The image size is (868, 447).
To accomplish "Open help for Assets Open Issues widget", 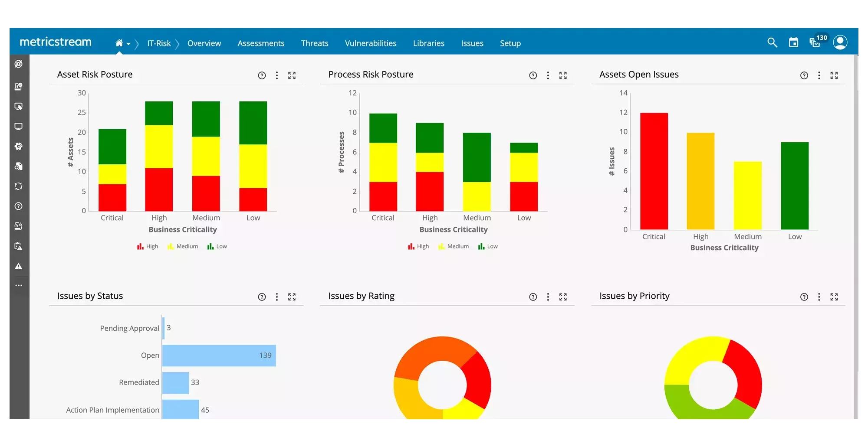I will 804,75.
